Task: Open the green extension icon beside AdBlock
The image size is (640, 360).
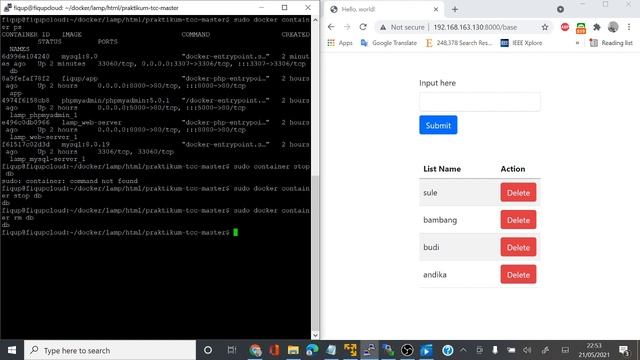Action: [x=581, y=28]
